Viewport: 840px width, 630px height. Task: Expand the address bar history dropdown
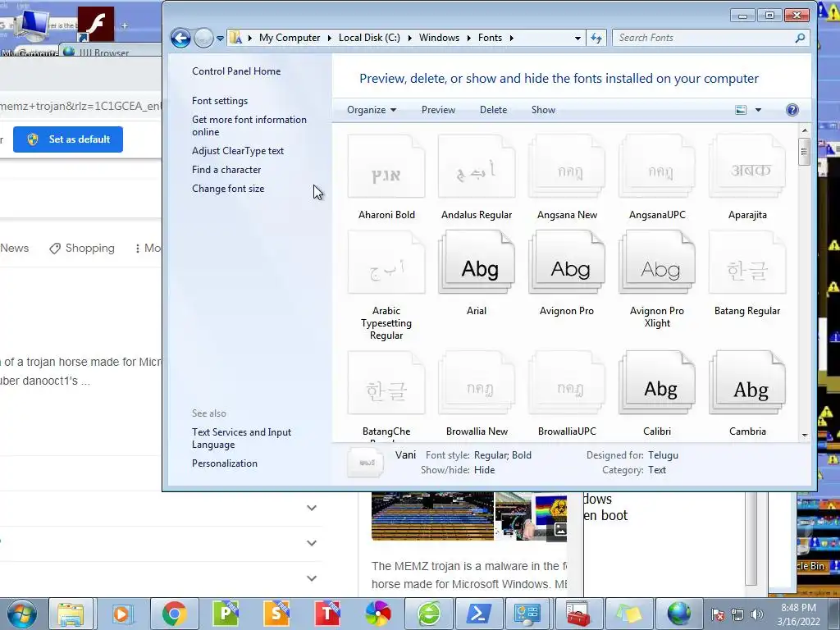click(x=577, y=38)
